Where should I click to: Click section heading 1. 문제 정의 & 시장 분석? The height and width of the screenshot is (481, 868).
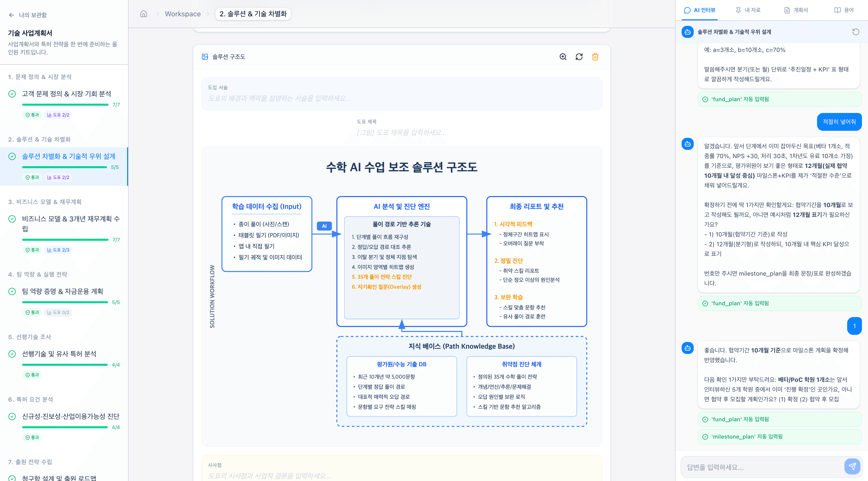click(40, 77)
